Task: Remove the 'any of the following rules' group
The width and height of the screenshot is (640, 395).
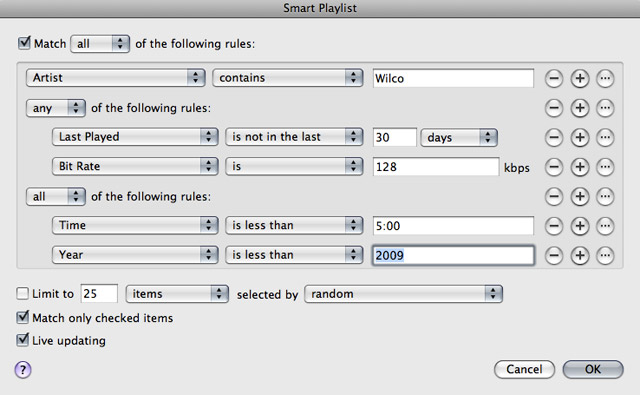Action: pos(554,108)
